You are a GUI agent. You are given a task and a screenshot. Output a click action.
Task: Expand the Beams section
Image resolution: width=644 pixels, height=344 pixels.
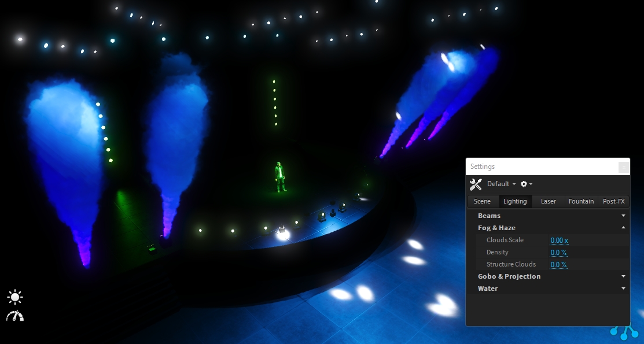pos(548,216)
